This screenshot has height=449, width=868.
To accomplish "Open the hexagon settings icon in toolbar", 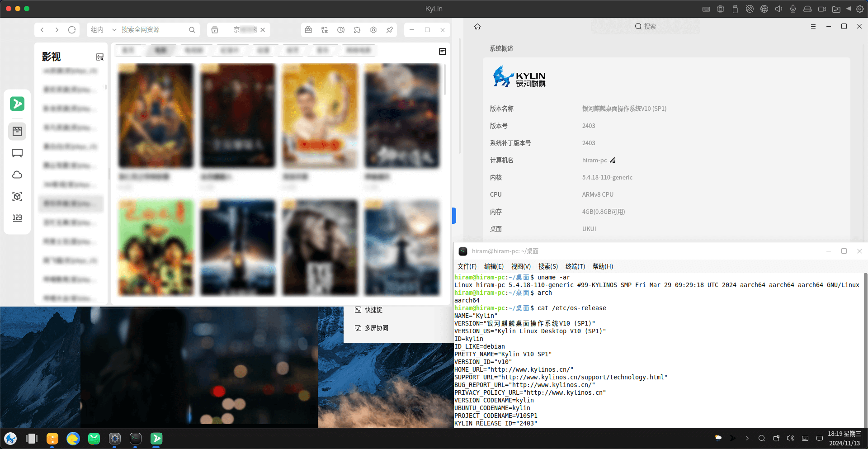I will click(373, 30).
